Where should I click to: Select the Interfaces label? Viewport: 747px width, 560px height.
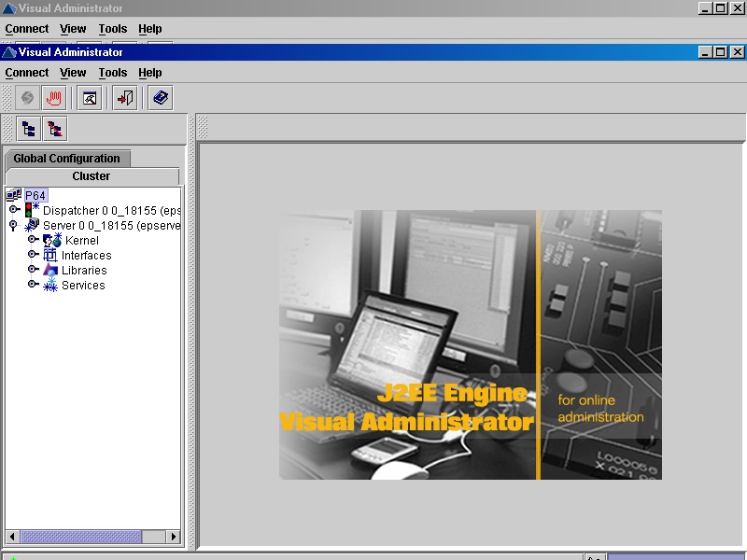(x=86, y=255)
